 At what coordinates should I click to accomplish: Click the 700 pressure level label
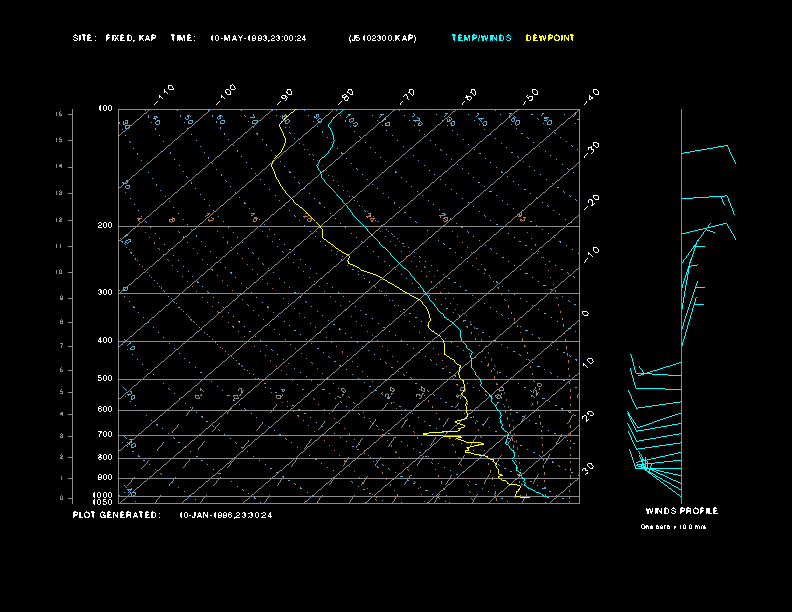click(x=105, y=435)
